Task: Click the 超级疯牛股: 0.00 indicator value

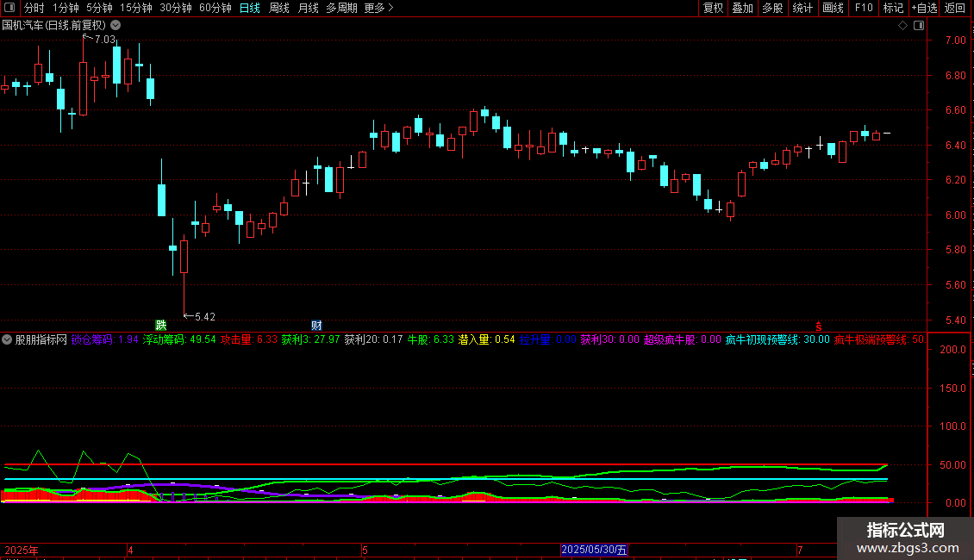Action: click(x=682, y=339)
